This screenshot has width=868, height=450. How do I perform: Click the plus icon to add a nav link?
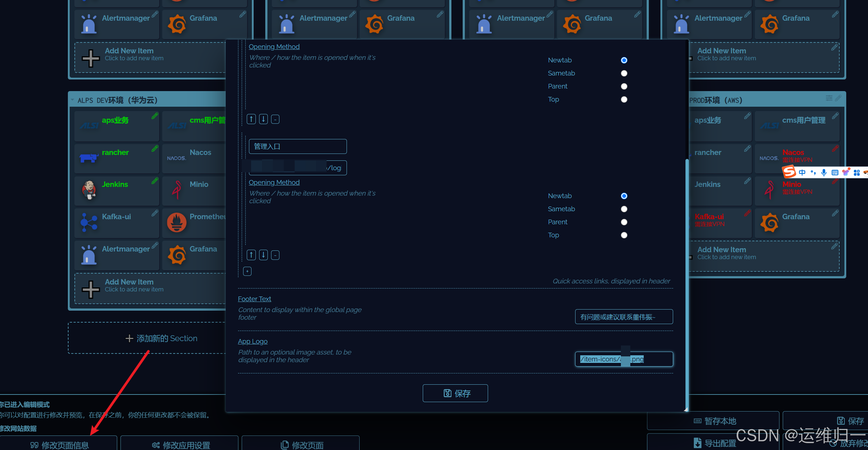pos(247,271)
